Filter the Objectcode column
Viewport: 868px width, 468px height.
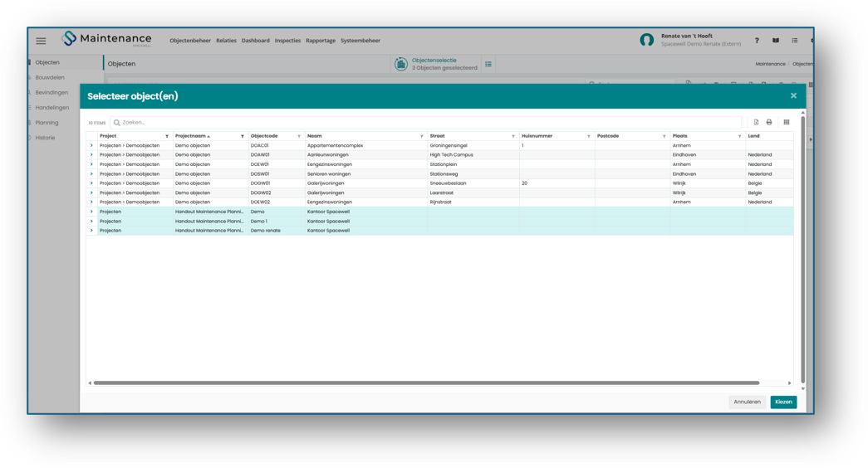(x=299, y=136)
